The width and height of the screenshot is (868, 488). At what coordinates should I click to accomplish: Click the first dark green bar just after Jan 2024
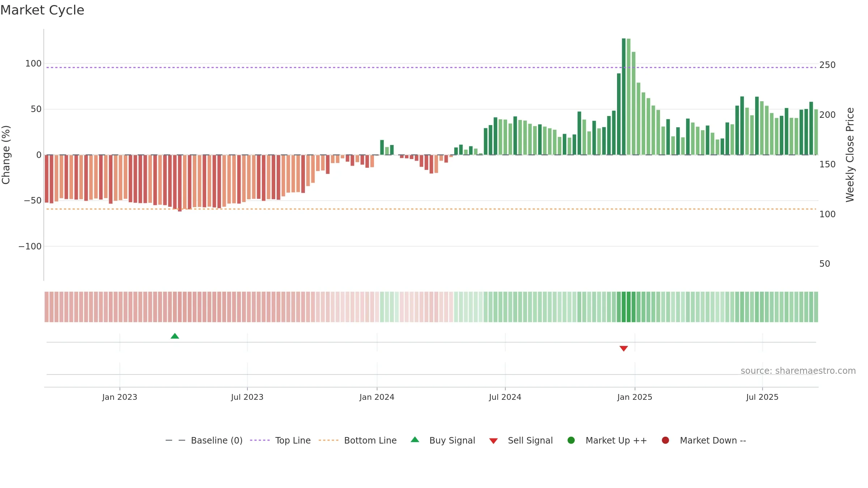tap(382, 147)
